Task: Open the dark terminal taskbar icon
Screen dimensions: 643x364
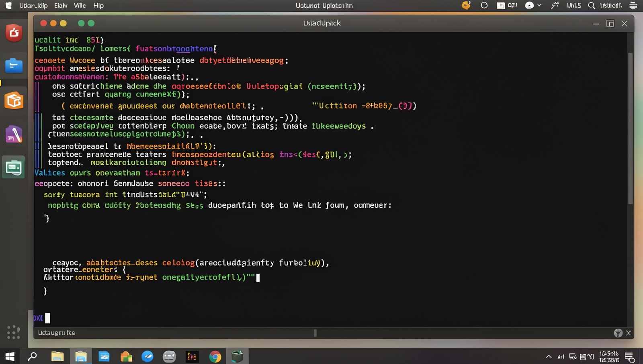Action: tap(192, 356)
